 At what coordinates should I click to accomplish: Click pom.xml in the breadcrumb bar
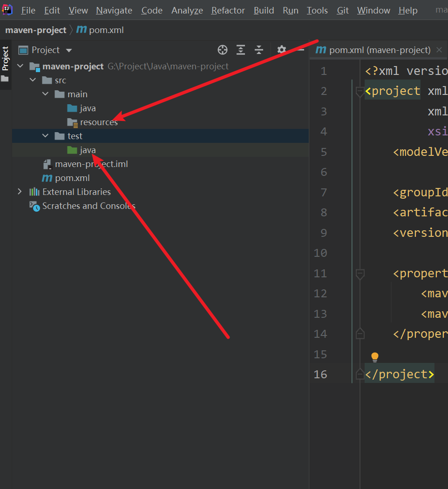coord(100,30)
